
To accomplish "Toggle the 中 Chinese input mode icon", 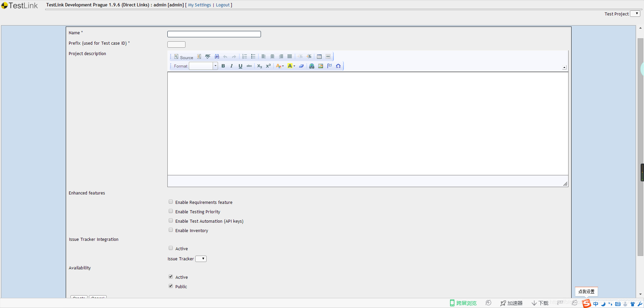I will click(x=596, y=304).
